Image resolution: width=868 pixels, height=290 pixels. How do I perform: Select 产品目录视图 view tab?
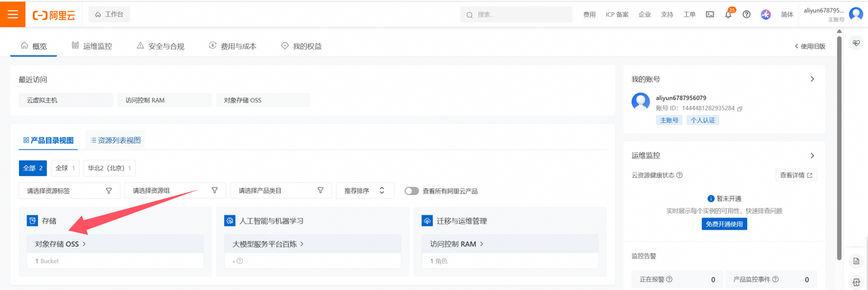click(x=48, y=141)
